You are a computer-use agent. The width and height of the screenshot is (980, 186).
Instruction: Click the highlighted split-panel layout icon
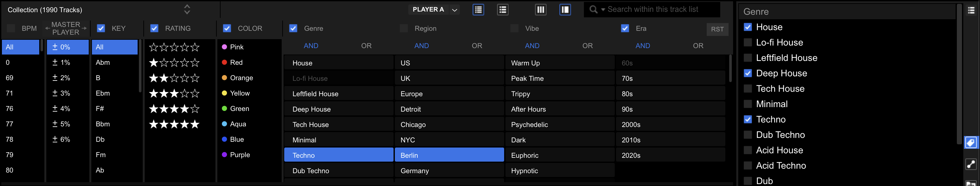point(565,10)
